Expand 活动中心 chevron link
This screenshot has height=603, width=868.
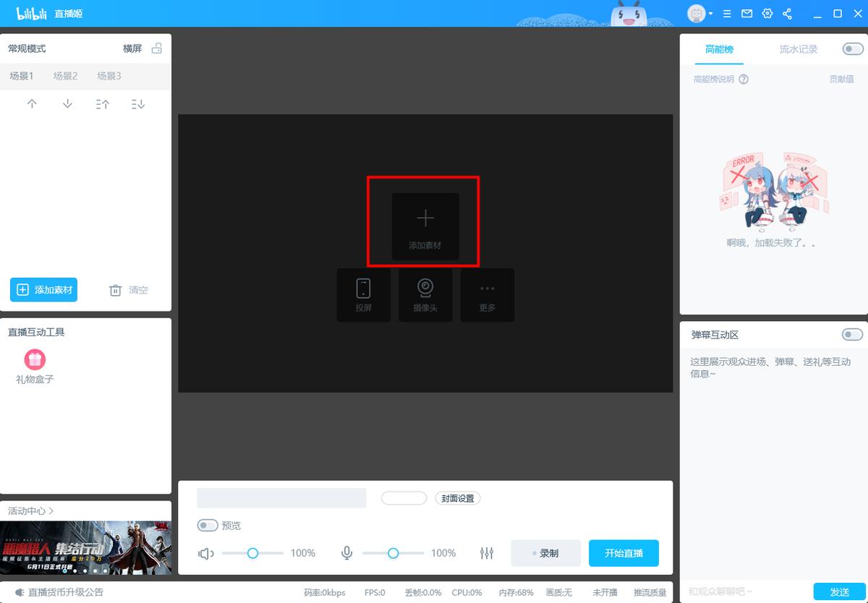click(x=31, y=510)
